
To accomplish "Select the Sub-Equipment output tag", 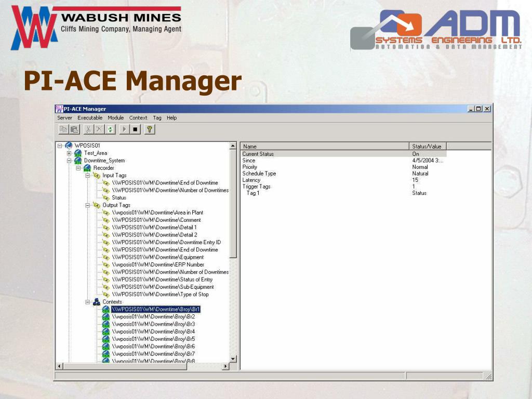I will (163, 287).
